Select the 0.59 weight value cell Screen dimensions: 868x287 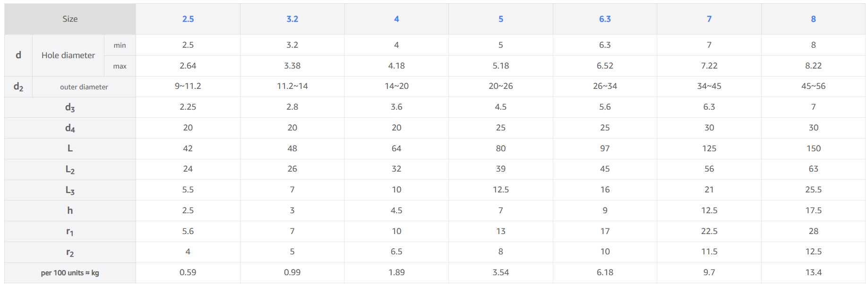click(x=188, y=272)
